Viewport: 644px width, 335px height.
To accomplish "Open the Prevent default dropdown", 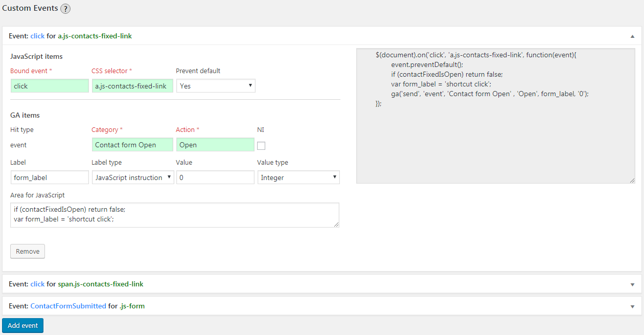I will [x=216, y=86].
